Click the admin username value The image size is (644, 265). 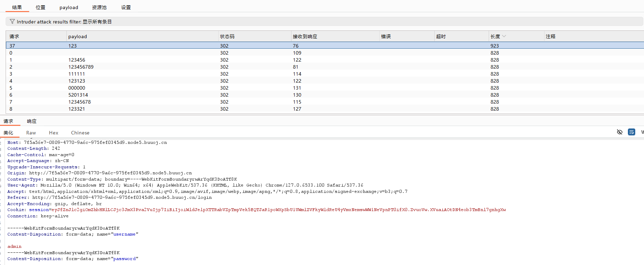[x=14, y=246]
